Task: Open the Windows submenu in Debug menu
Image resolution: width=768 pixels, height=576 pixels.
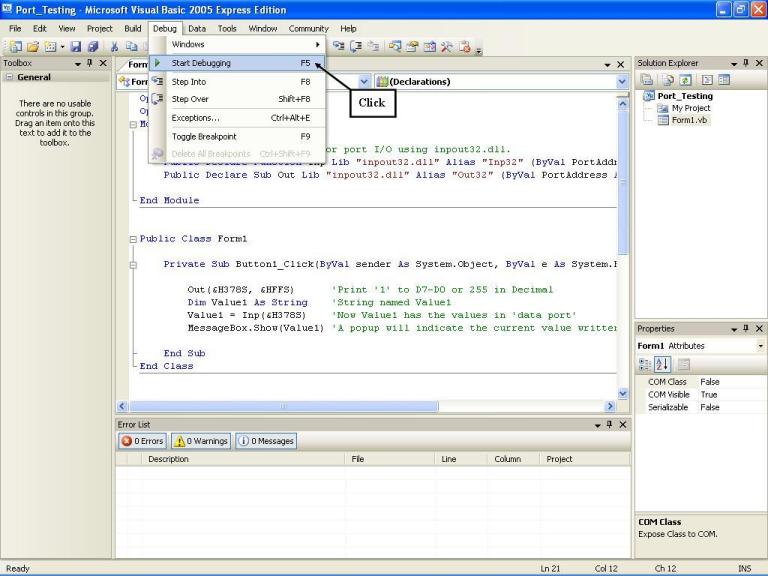Action: pyautogui.click(x=237, y=44)
